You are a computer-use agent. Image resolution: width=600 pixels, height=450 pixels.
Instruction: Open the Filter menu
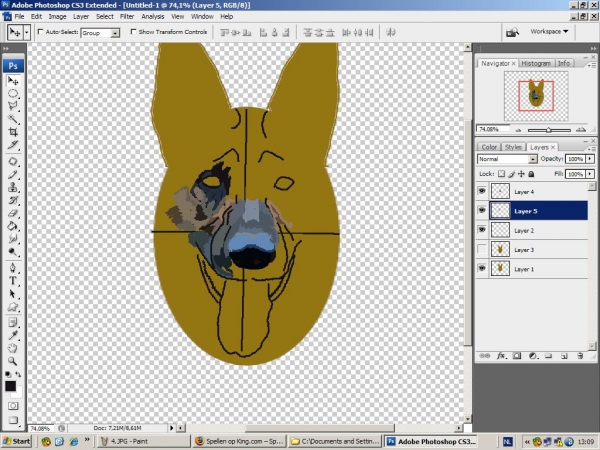point(127,16)
